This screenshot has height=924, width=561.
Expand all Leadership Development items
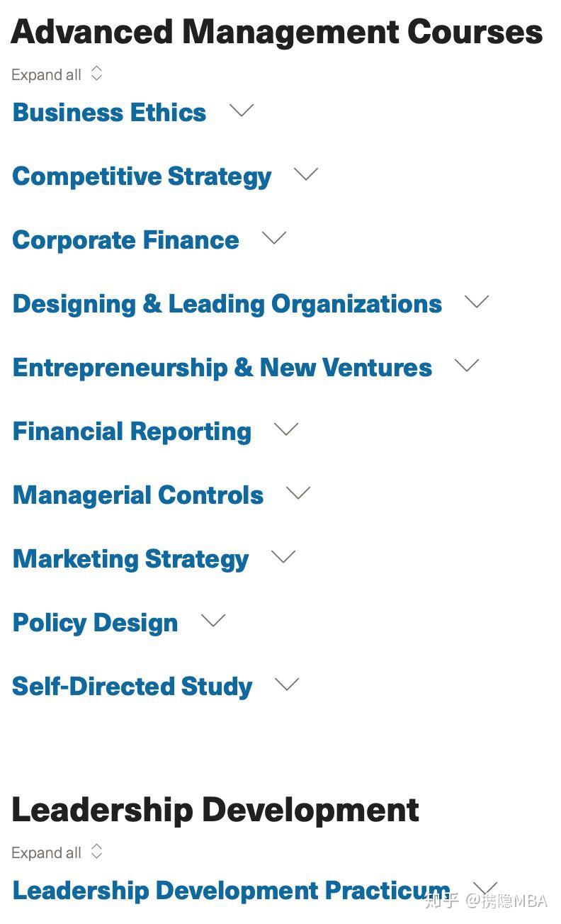[47, 852]
